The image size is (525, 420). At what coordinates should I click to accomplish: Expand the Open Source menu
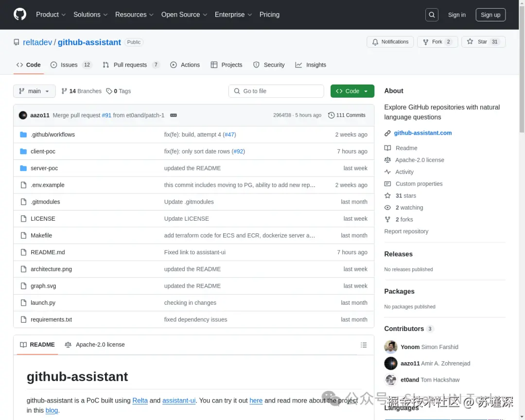pos(184,15)
